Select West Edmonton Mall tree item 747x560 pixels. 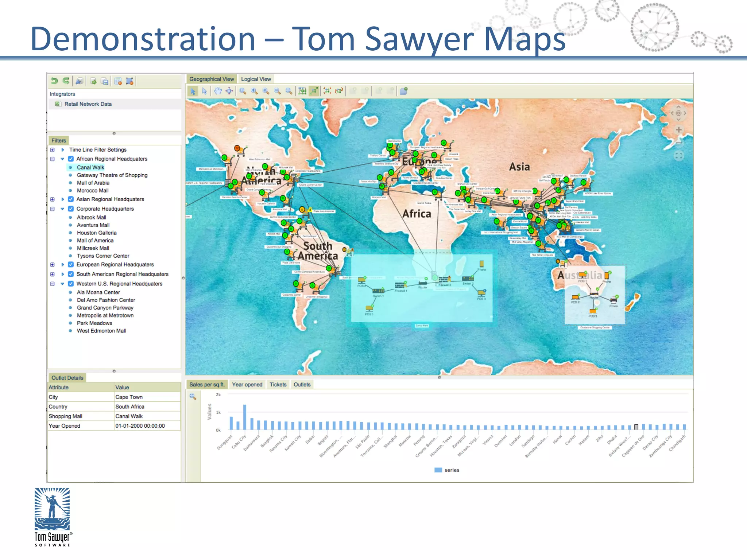(x=101, y=331)
